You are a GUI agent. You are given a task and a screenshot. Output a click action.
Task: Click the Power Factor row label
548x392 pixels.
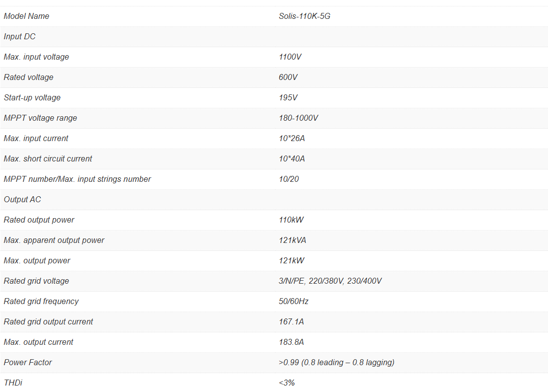pyautogui.click(x=28, y=363)
